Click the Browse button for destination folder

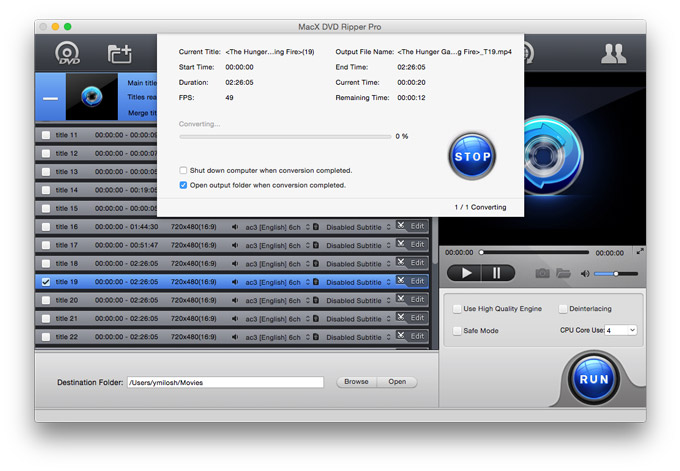[356, 382]
